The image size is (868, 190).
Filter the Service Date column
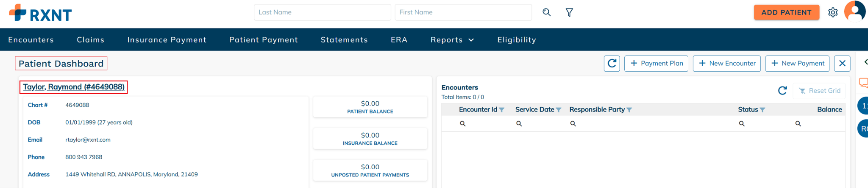[559, 110]
